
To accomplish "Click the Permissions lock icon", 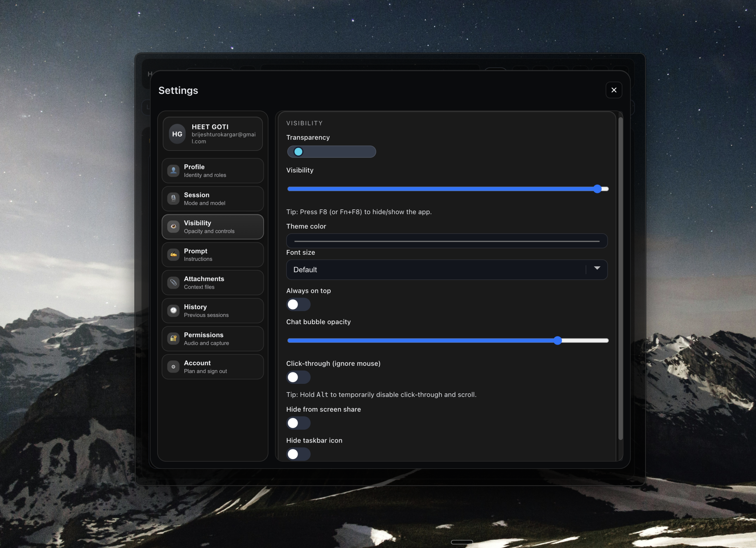I will pyautogui.click(x=173, y=339).
